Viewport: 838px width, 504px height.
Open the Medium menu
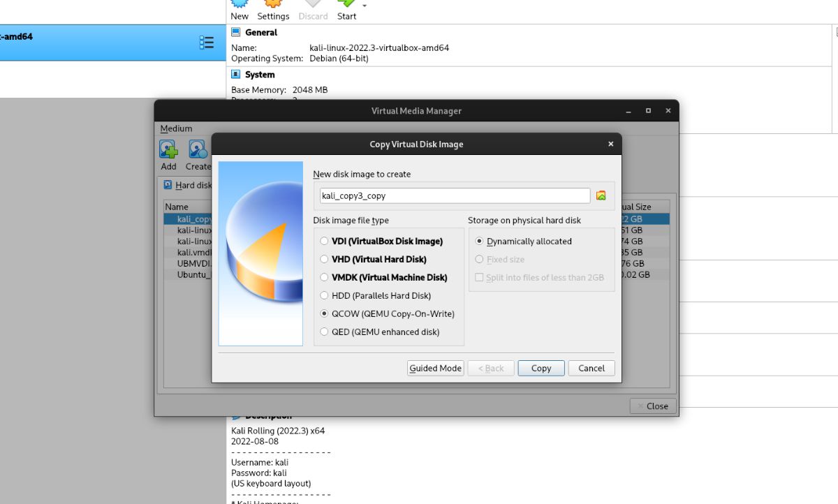(x=176, y=128)
